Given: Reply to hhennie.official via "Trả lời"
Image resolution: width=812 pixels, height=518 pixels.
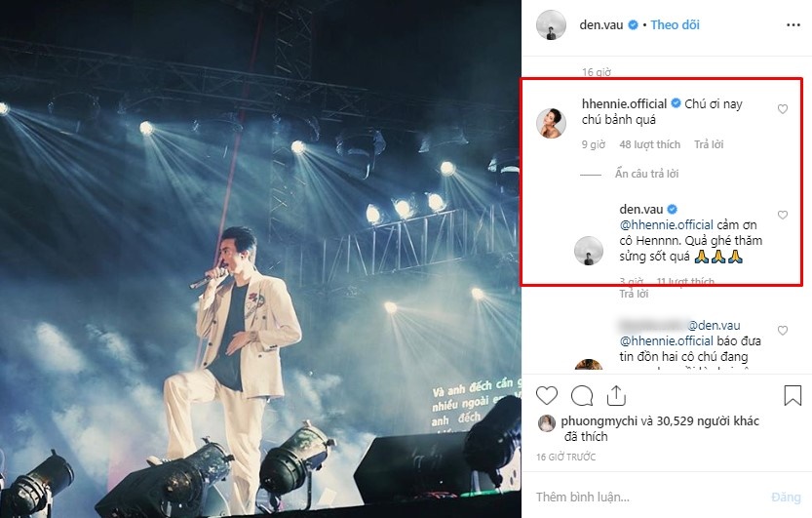Looking at the screenshot, I should [709, 144].
